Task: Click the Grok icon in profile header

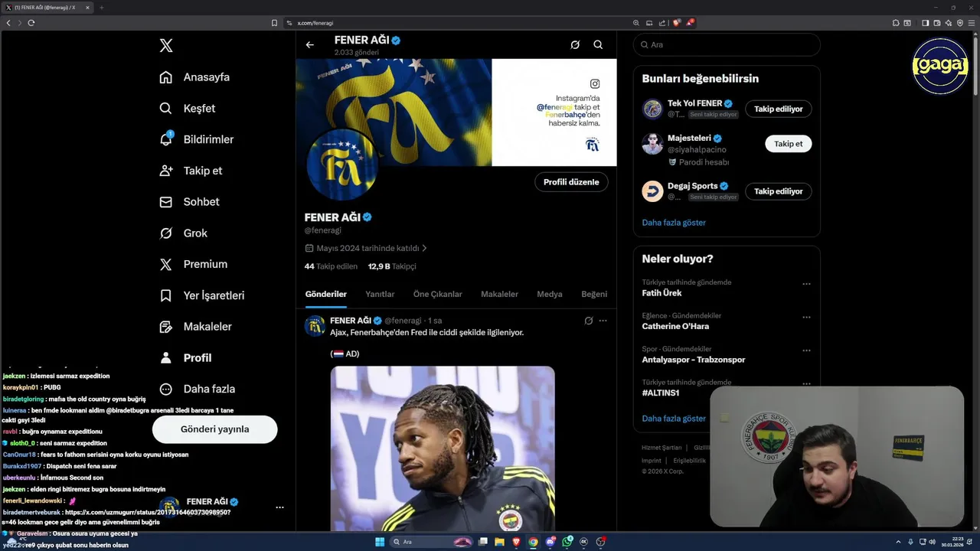Action: 575,44
